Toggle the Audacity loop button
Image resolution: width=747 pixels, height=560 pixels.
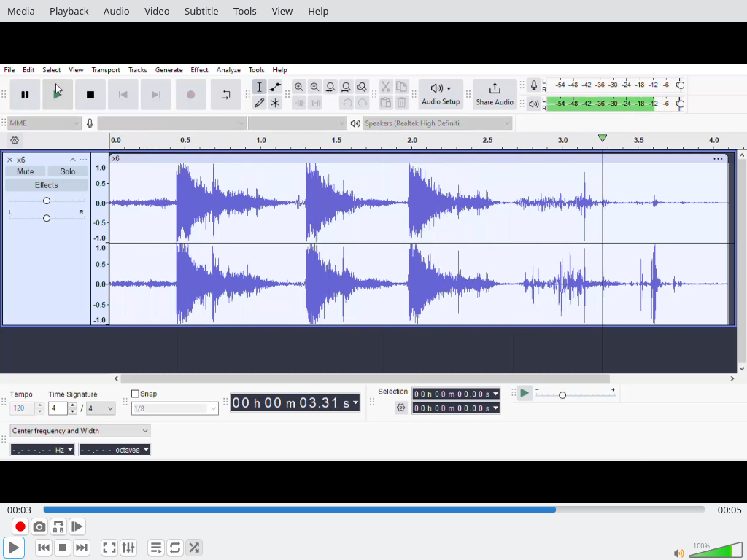(225, 95)
